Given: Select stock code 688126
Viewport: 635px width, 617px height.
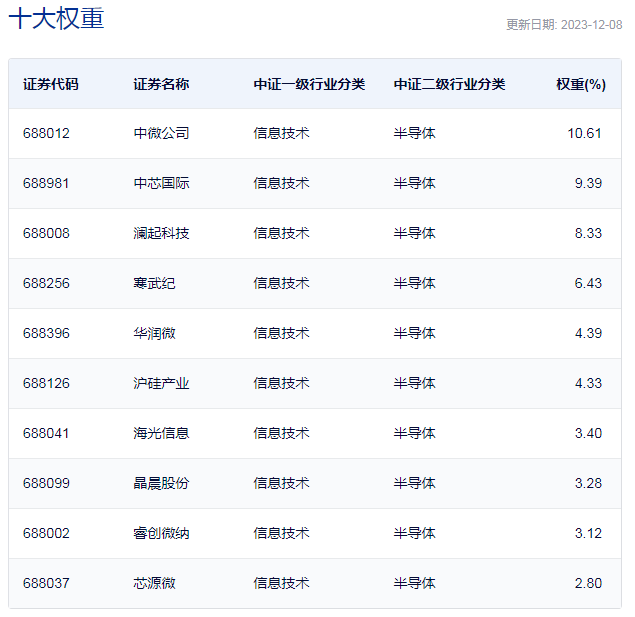Looking at the screenshot, I should click(x=46, y=383).
